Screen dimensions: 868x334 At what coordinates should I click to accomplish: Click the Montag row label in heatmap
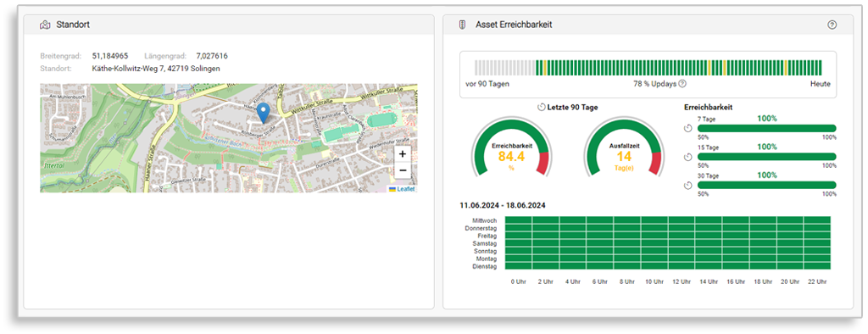(x=486, y=259)
